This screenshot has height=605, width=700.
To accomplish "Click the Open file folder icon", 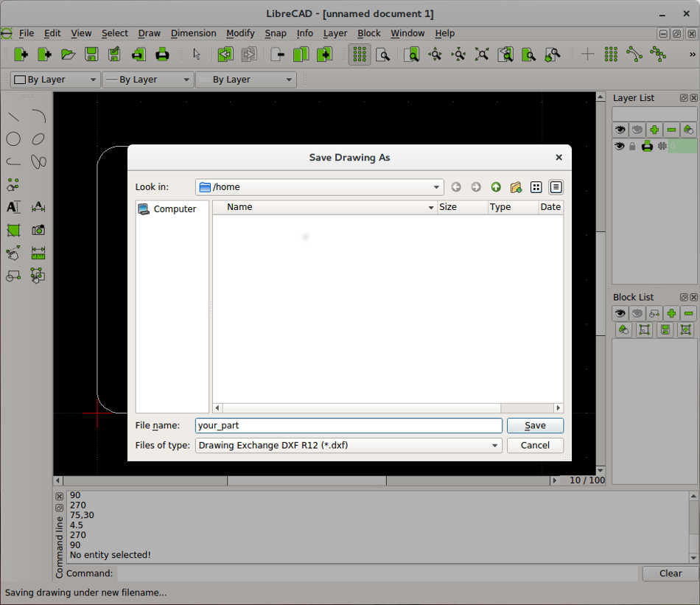I will pos(68,55).
